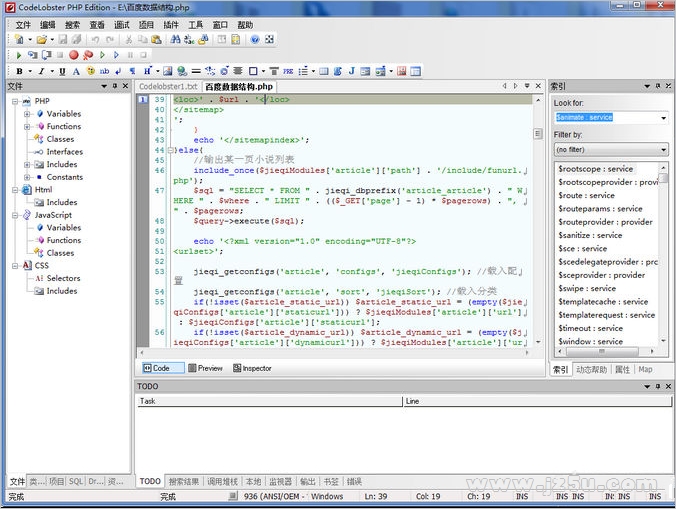
Task: Switch to Codelobster1.txt tab
Action: coord(168,87)
